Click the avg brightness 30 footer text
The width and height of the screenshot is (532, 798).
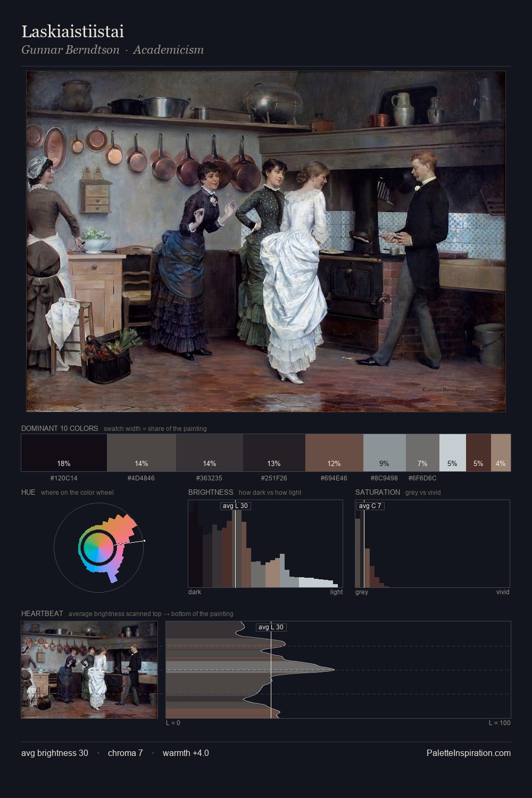point(55,753)
